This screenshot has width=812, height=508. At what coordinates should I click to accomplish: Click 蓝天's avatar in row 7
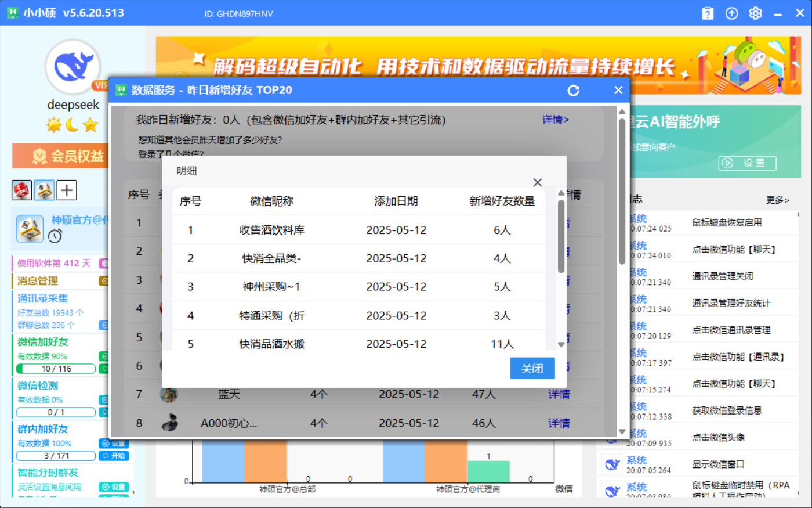[x=169, y=394]
